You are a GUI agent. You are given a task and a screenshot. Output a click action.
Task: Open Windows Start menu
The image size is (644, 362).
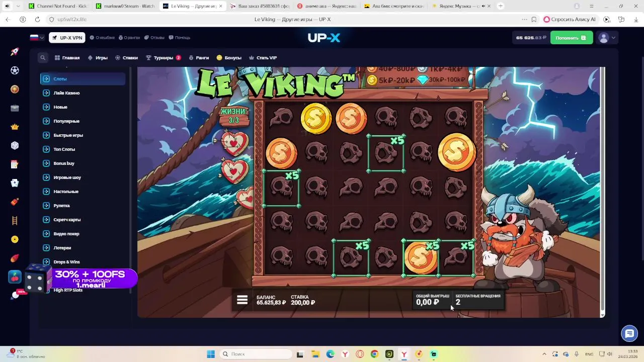[211, 354]
